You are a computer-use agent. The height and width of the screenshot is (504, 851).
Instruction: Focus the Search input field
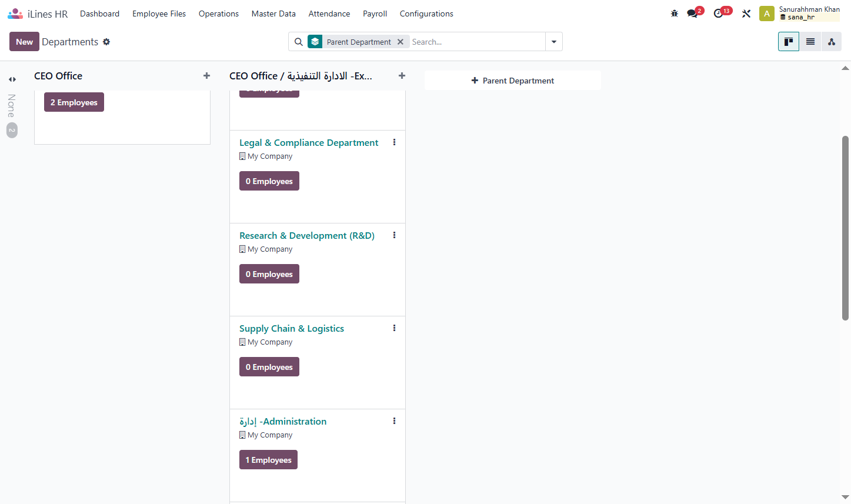(477, 42)
